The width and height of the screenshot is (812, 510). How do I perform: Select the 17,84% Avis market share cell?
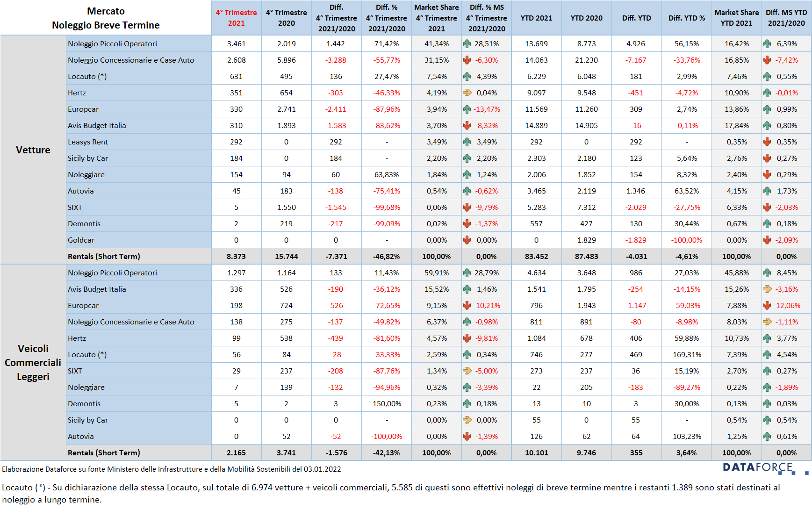(736, 126)
